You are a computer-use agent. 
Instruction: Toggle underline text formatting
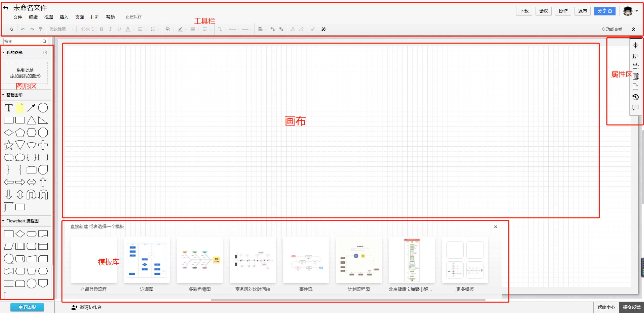[x=119, y=29]
